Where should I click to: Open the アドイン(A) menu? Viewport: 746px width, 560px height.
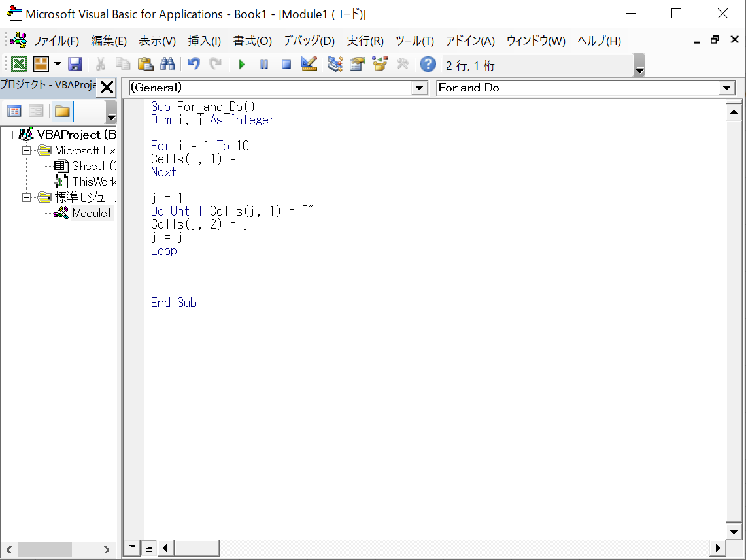pos(470,41)
